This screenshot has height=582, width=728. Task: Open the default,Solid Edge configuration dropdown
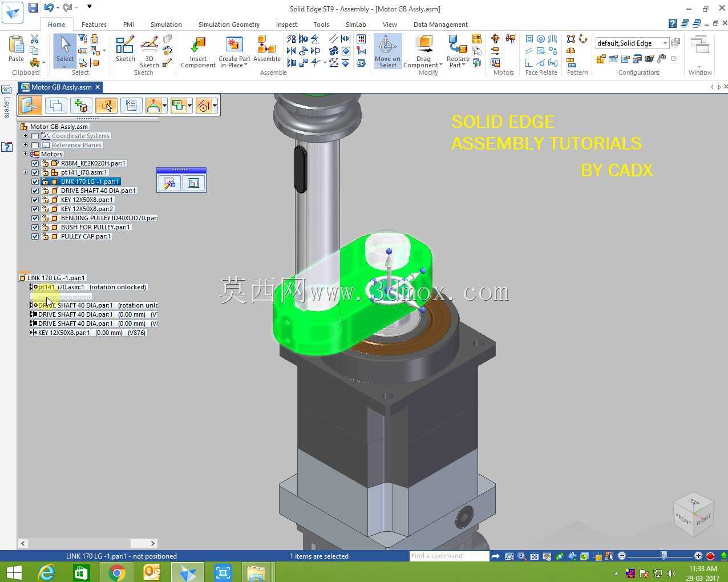point(665,43)
